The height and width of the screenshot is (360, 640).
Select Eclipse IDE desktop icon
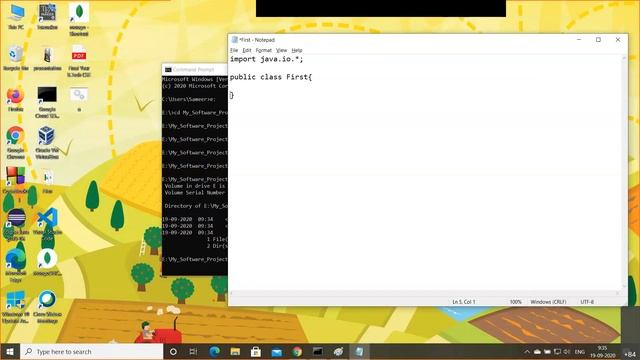pyautogui.click(x=16, y=224)
